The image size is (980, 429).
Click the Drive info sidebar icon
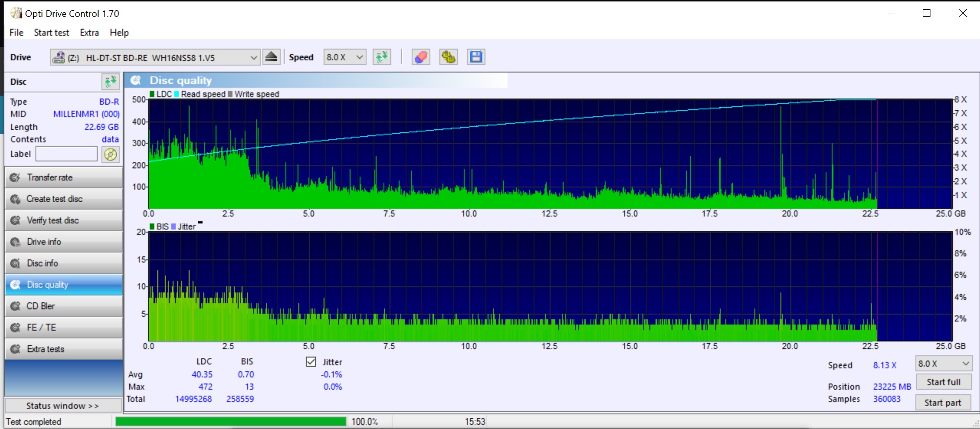coord(15,242)
